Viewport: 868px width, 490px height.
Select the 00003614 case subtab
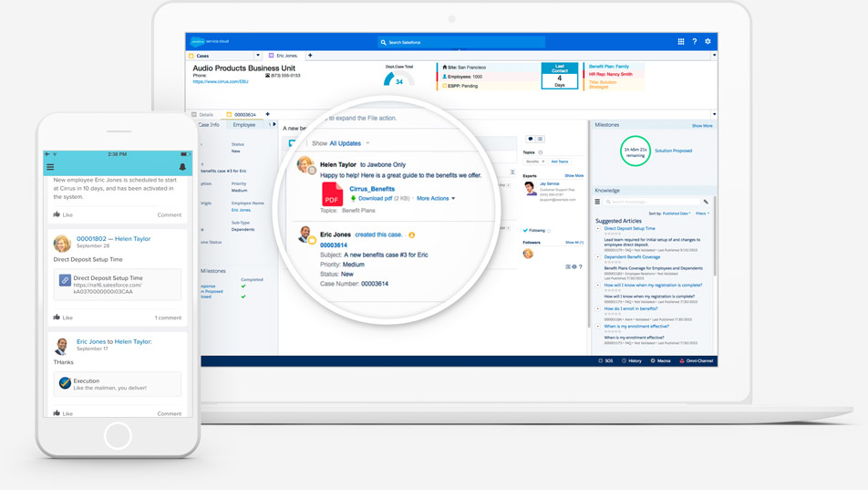click(242, 115)
